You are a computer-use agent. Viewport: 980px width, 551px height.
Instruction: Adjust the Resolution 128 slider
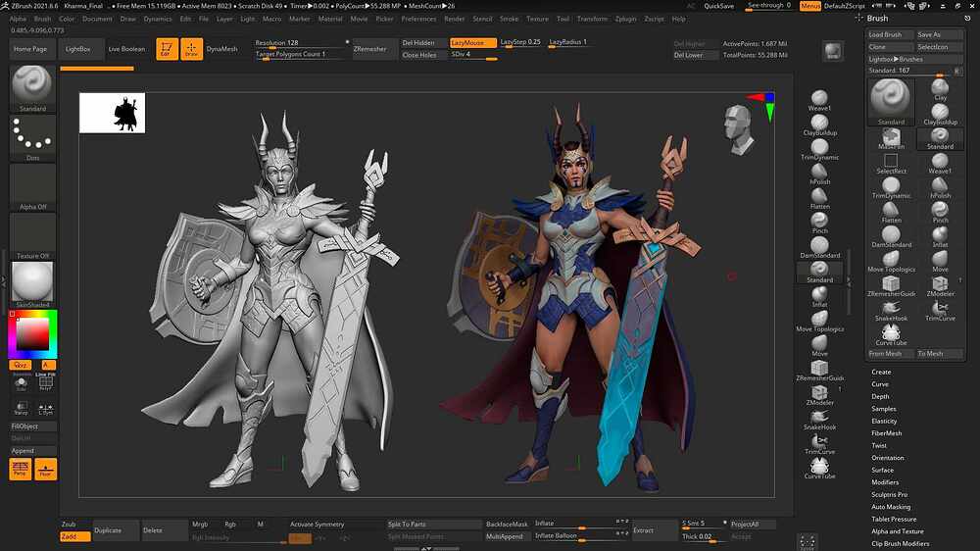click(x=301, y=42)
